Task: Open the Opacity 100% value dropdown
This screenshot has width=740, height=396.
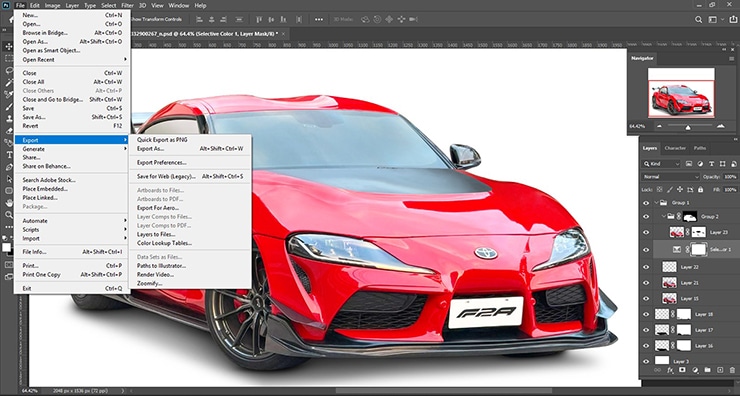Action: pyautogui.click(x=730, y=177)
